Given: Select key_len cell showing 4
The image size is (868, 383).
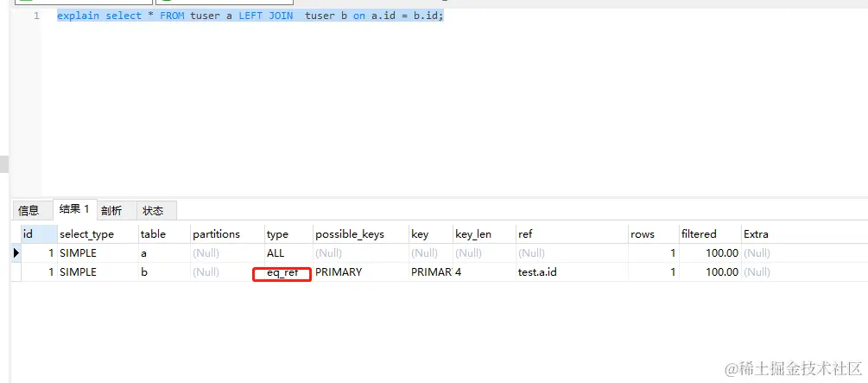Looking at the screenshot, I should [485, 272].
